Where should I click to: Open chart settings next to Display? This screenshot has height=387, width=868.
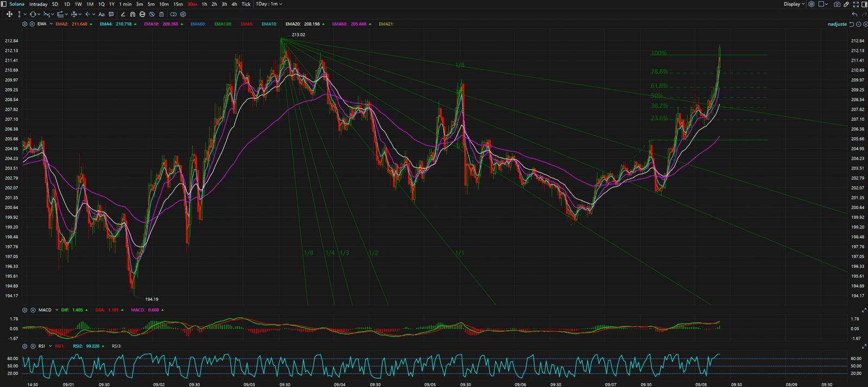(812, 4)
